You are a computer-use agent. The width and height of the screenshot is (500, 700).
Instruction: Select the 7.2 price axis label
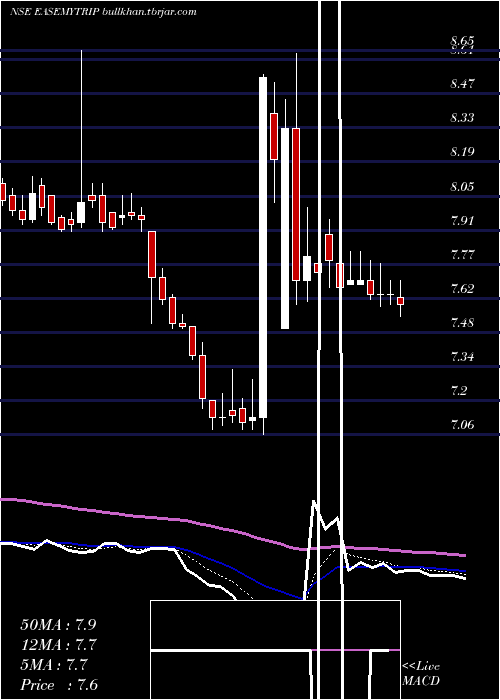click(459, 391)
